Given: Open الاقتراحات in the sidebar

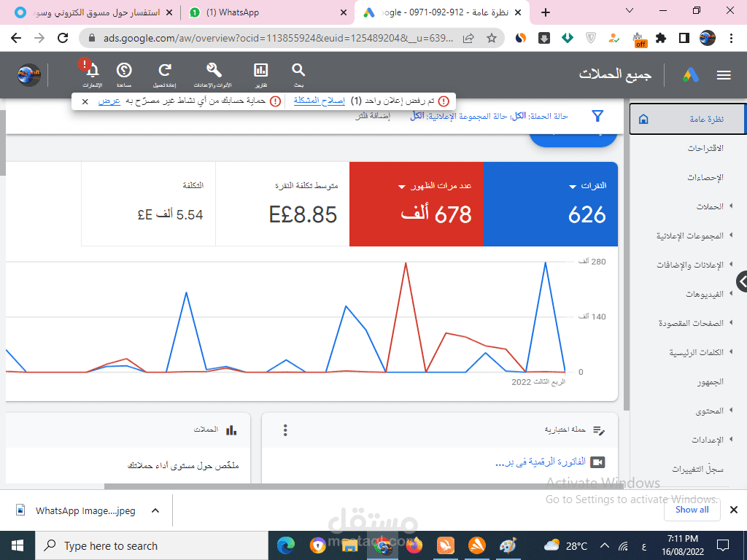Looking at the screenshot, I should click(x=705, y=148).
